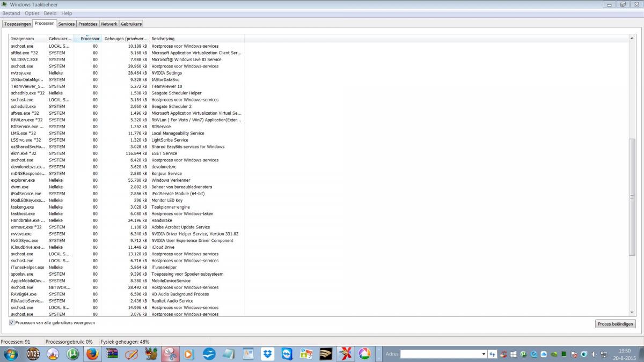Open the notepad taskbar icon

point(229,354)
